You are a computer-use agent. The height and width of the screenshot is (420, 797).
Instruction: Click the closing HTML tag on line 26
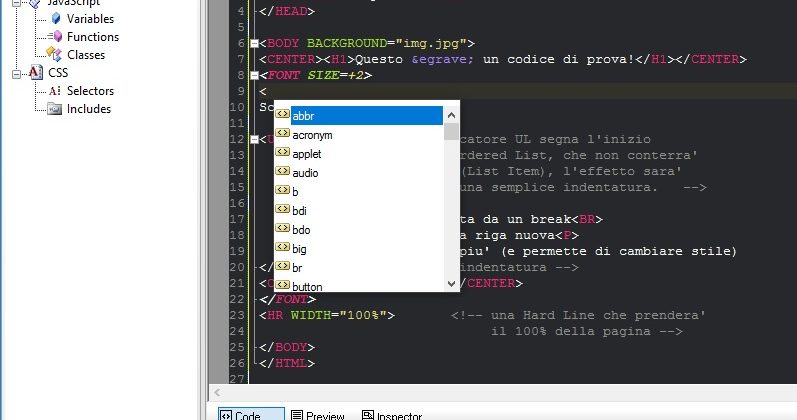pos(287,364)
